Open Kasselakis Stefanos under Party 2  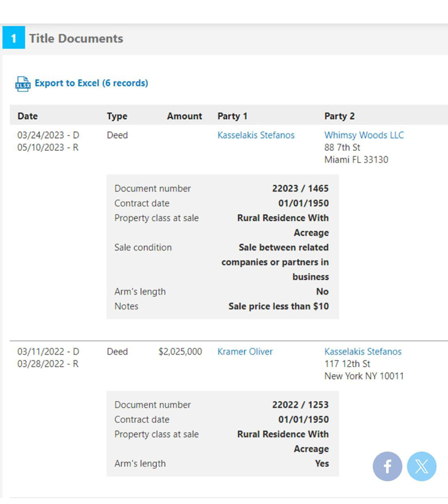point(363,351)
